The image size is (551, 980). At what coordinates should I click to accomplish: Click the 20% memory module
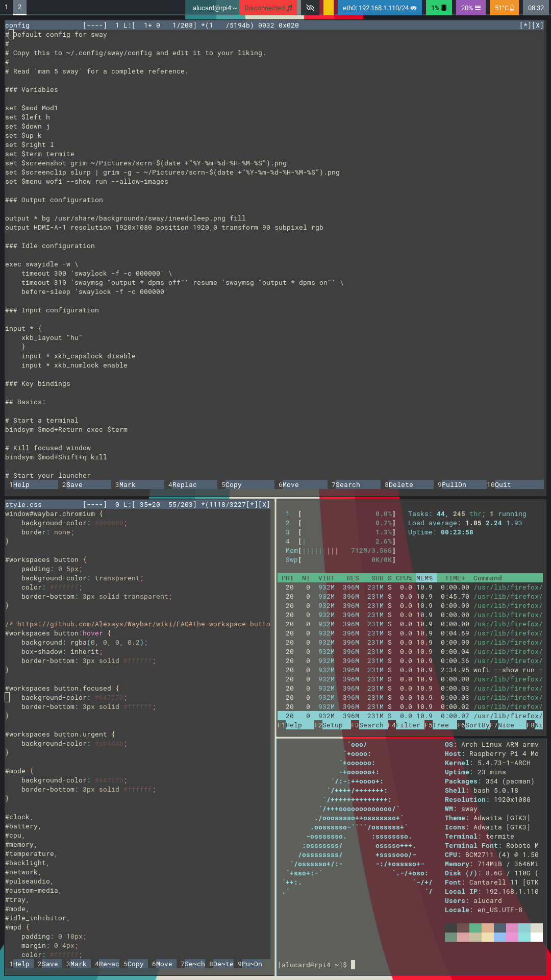point(471,8)
